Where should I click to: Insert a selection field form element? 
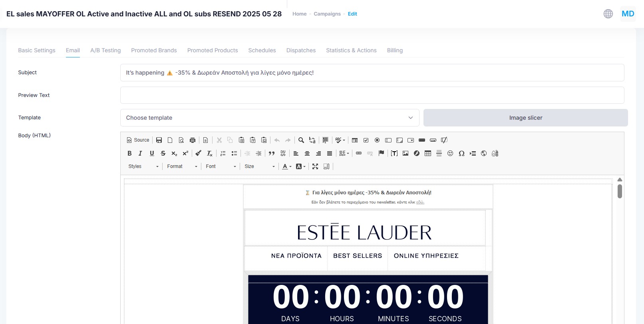click(x=411, y=140)
